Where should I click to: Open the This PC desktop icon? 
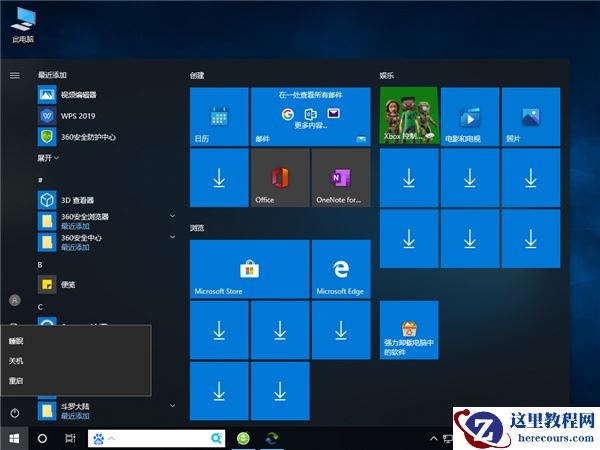coord(23,25)
